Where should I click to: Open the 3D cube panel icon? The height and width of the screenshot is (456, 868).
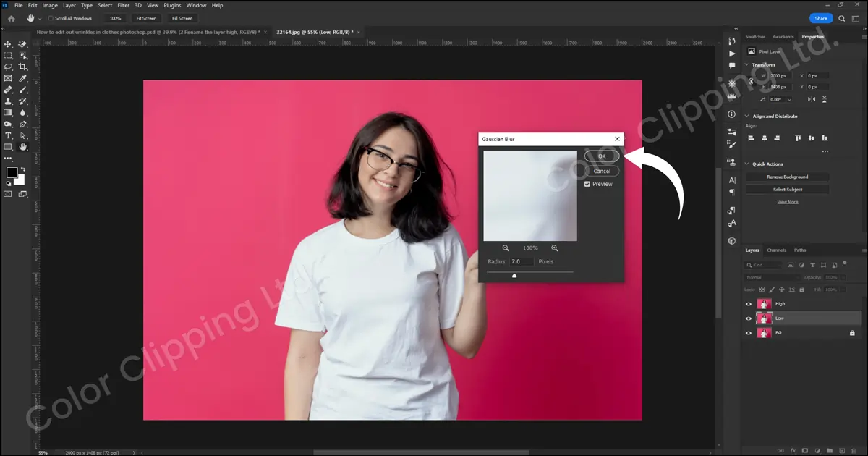[732, 241]
